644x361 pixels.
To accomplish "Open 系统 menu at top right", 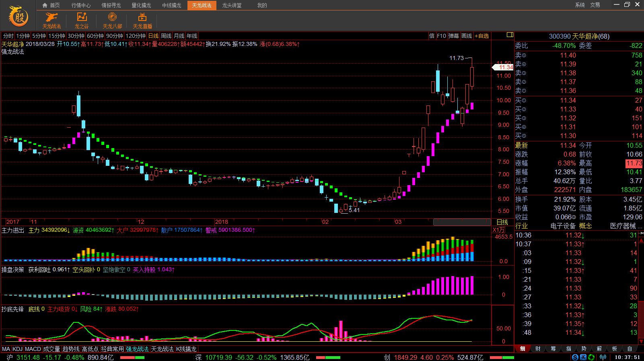I will click(x=580, y=5).
